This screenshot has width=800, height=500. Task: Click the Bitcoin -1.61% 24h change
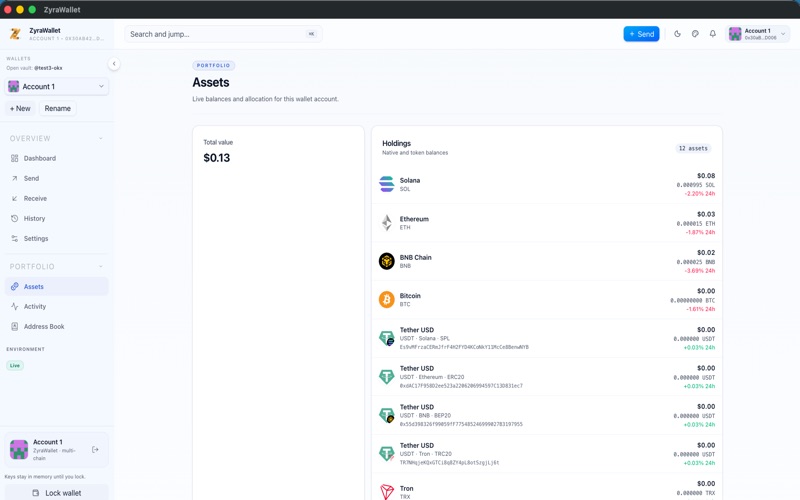pos(700,309)
